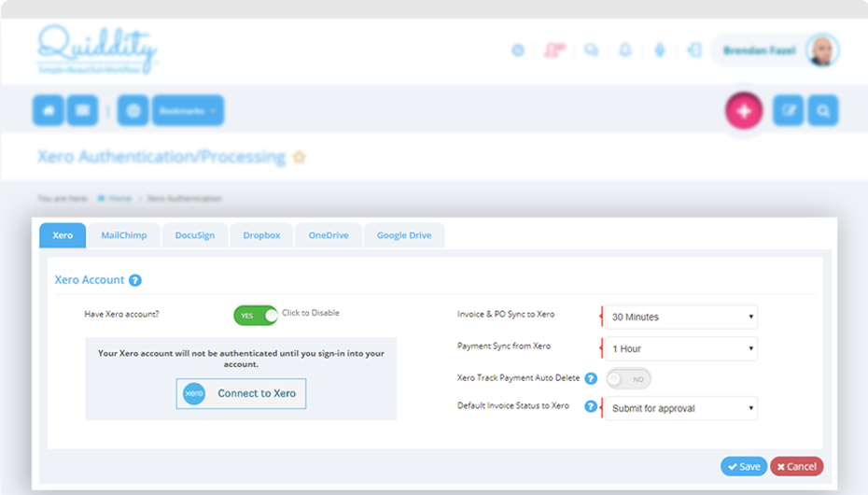The width and height of the screenshot is (868, 495).
Task: Click the pink users icon in header
Action: point(554,50)
